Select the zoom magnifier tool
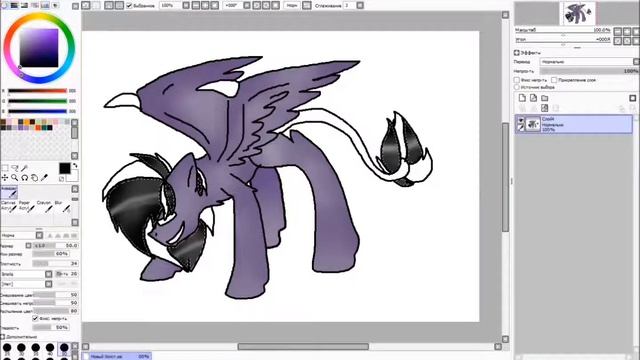Viewport: 640px width, 360px height. 15,178
